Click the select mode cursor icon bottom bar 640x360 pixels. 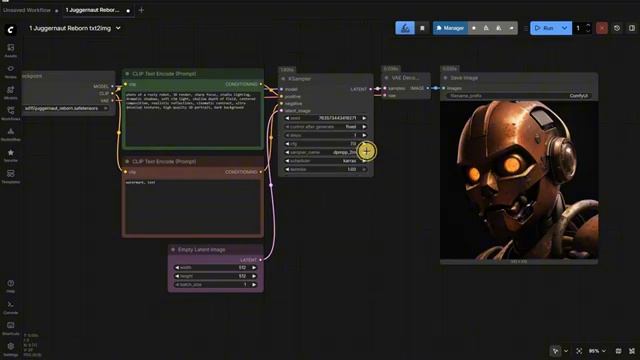556,351
